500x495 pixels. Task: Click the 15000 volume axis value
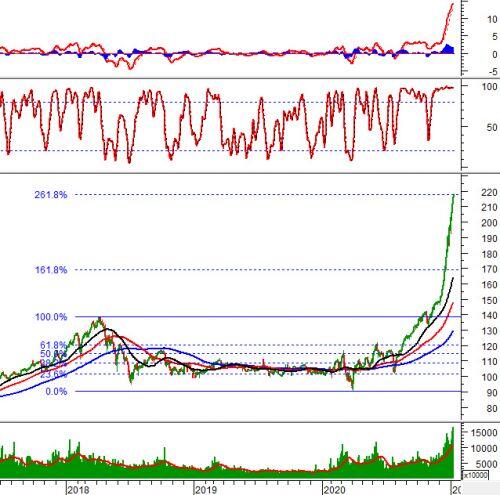(x=484, y=433)
